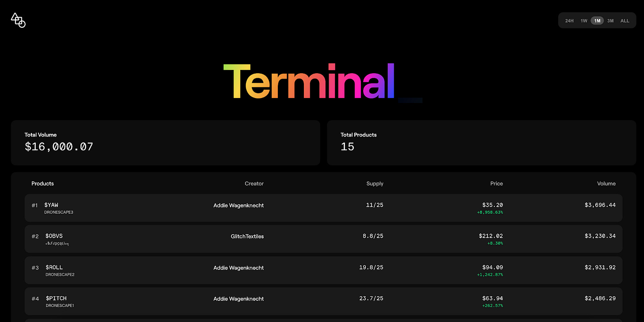Click the $2,931.92 volume
This screenshot has width=644, height=322.
[600, 267]
